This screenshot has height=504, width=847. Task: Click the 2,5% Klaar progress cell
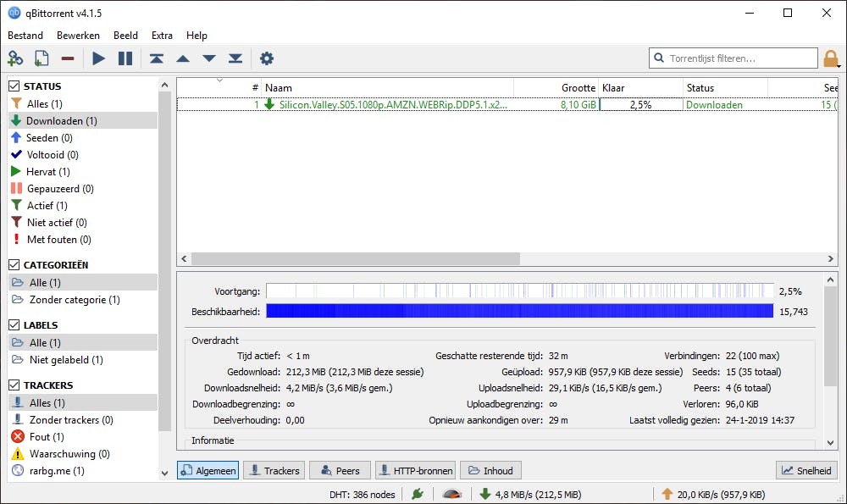click(641, 104)
